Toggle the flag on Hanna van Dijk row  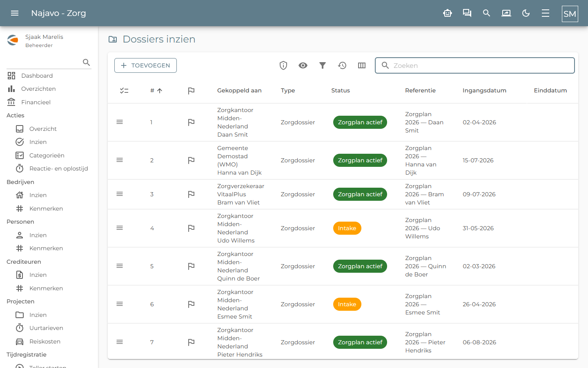pos(191,160)
